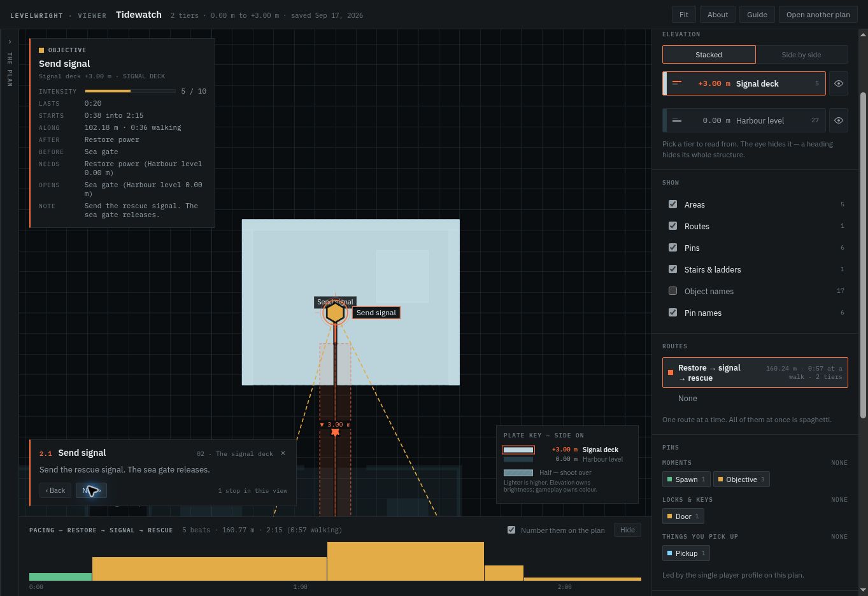Select the green first beat in pacing chart
Viewport: 868px width, 596px height.
tap(60, 577)
